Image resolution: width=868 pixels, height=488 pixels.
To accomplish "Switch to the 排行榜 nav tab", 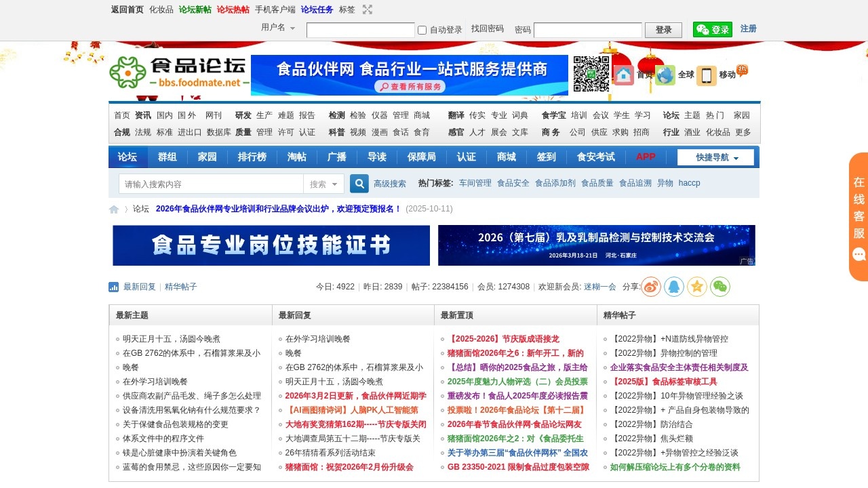I will [252, 157].
